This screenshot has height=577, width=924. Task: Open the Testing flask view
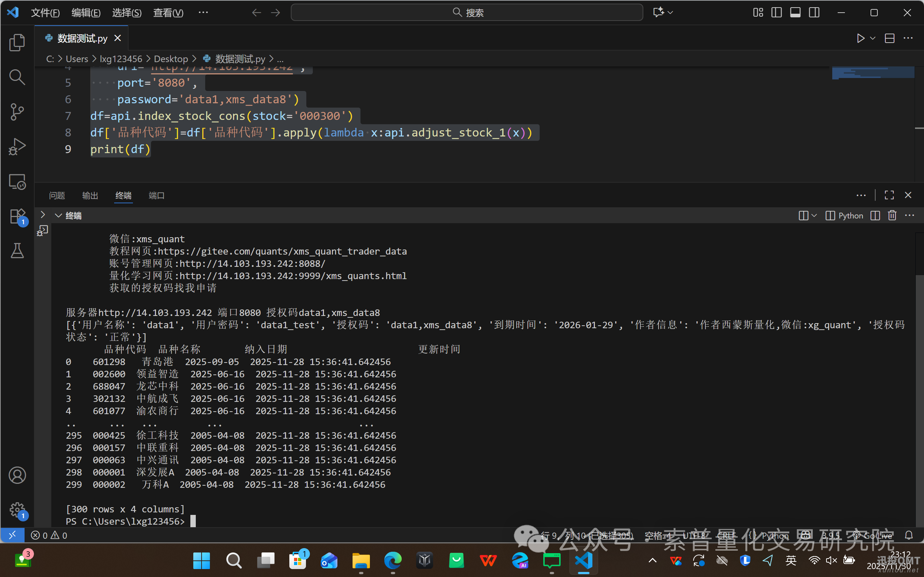pyautogui.click(x=17, y=251)
